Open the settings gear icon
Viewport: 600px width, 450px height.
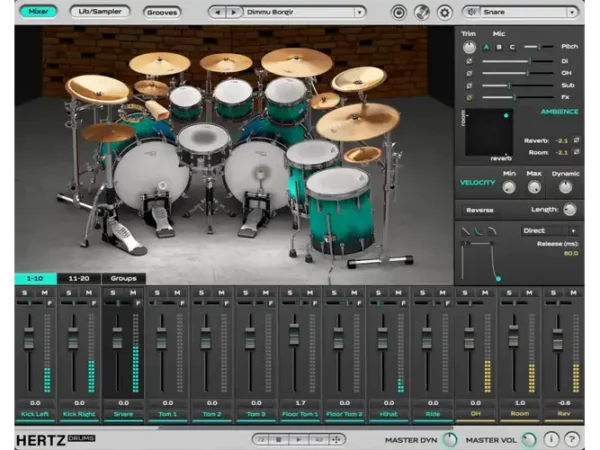444,13
